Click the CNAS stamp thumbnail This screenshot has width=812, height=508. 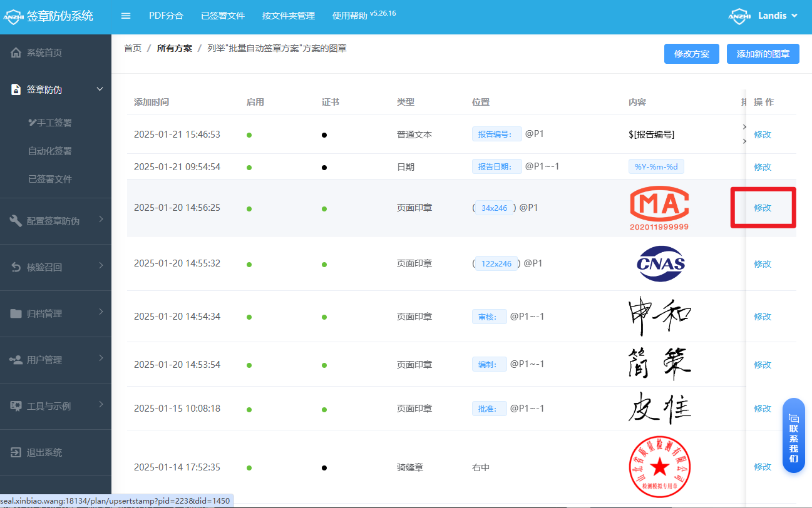(659, 263)
